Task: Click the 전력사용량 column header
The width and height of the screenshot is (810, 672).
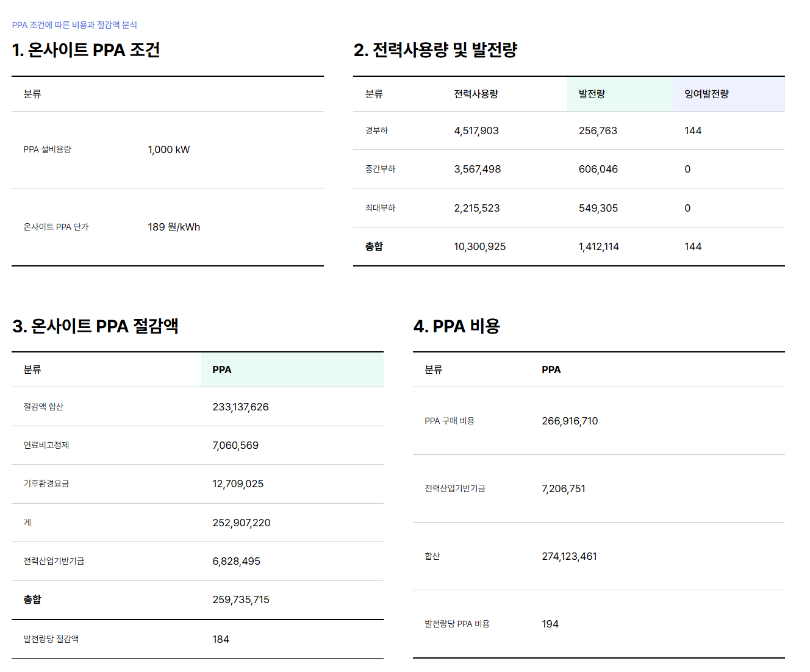Action: pos(476,94)
